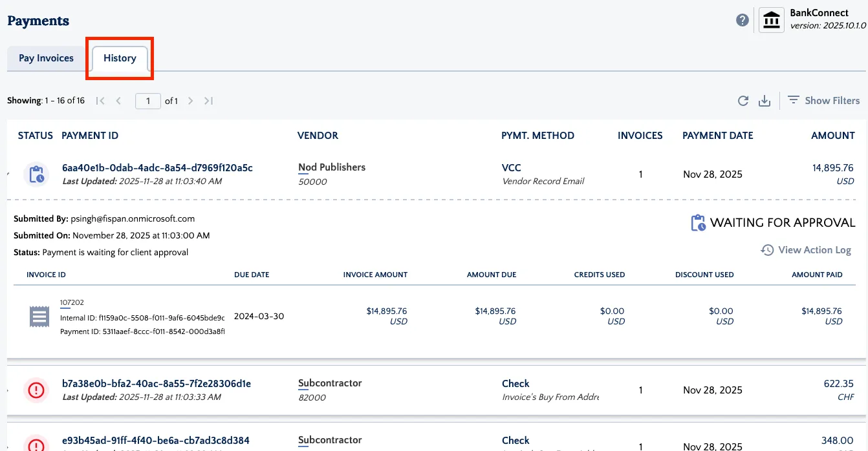Refresh the payment history list
The image size is (868, 451).
tap(743, 101)
